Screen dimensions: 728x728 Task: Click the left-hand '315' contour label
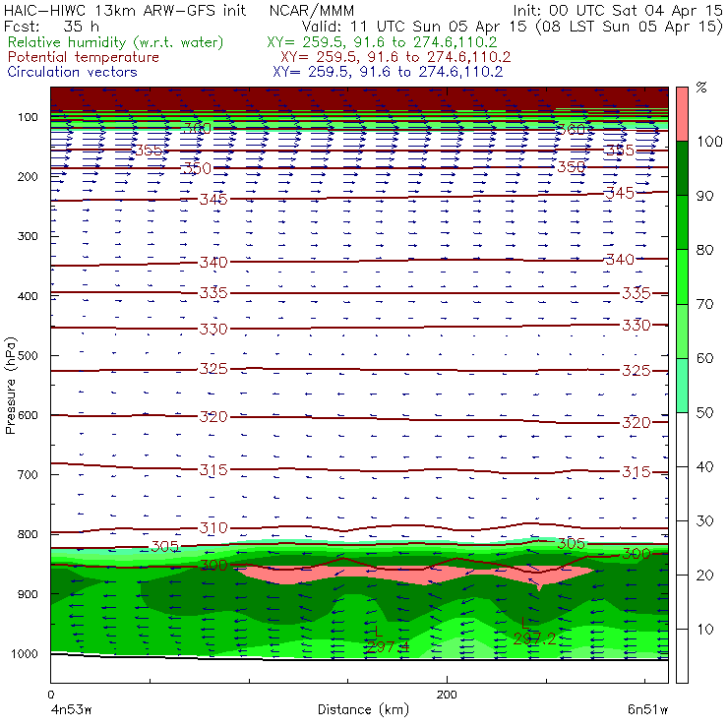(x=213, y=469)
